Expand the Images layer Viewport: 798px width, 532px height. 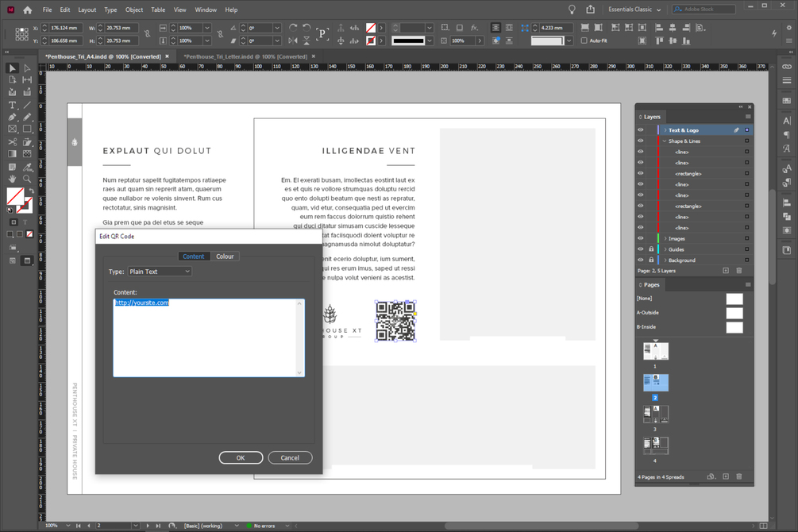coord(665,239)
